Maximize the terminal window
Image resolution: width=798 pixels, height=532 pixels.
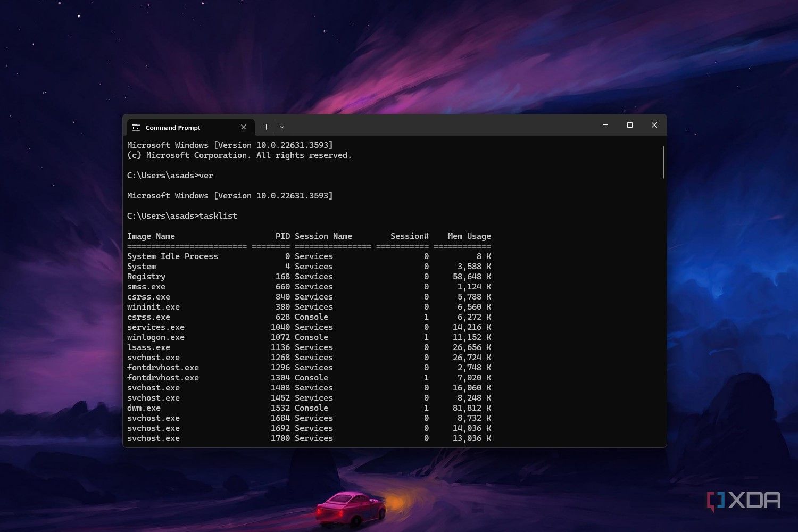click(630, 125)
